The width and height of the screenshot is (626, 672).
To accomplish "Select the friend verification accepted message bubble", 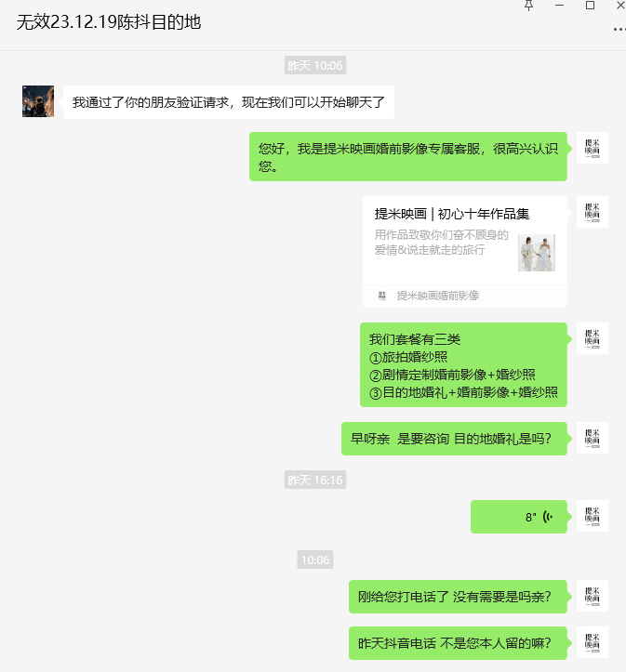I will (x=229, y=102).
